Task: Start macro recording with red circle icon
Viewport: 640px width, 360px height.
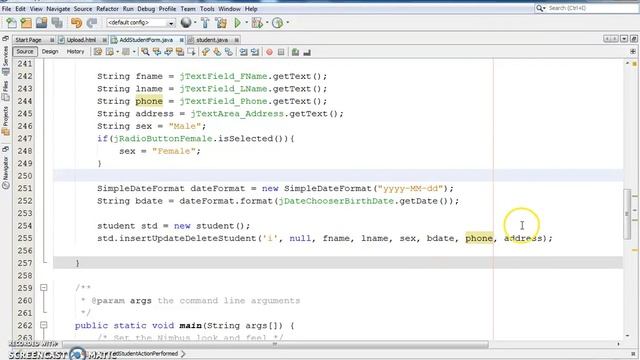Action: [x=269, y=52]
